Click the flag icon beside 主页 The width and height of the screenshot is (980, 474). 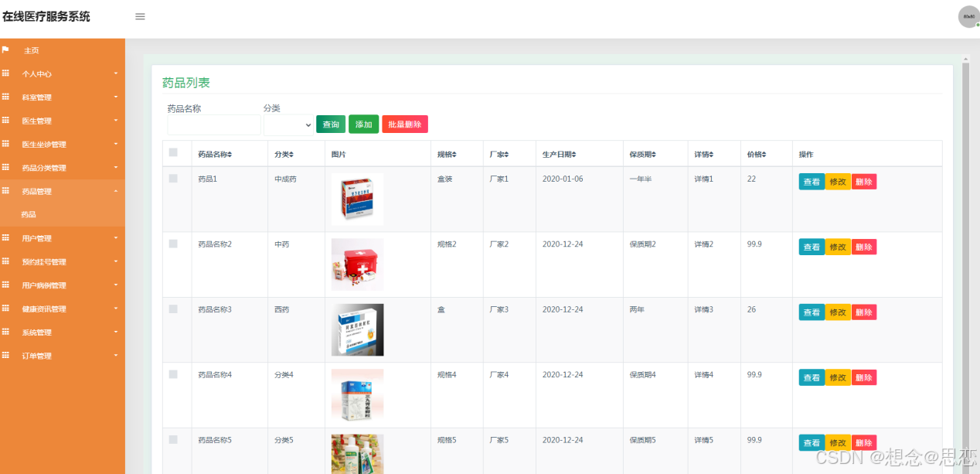(x=5, y=50)
